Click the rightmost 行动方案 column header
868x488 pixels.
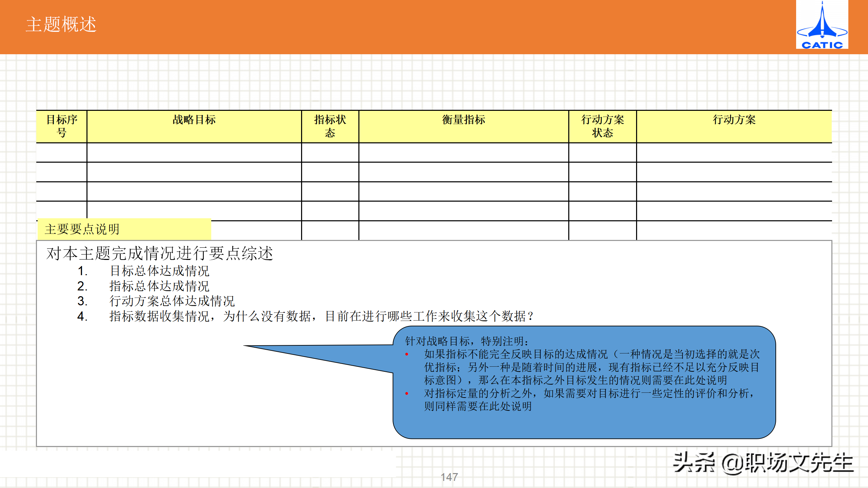pos(734,120)
